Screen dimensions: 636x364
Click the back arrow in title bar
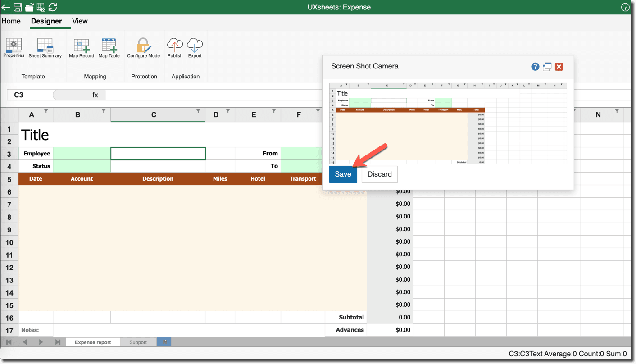tap(6, 7)
